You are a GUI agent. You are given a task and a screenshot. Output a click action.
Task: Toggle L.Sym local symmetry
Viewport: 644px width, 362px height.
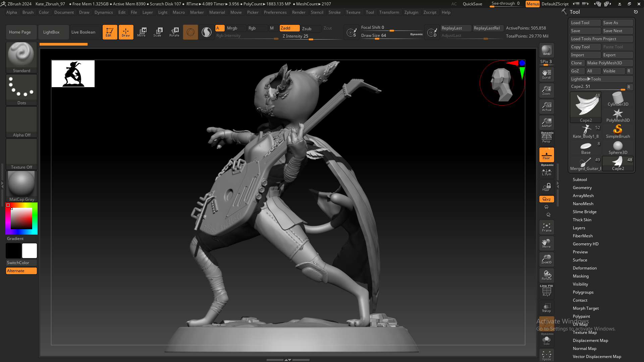click(546, 170)
